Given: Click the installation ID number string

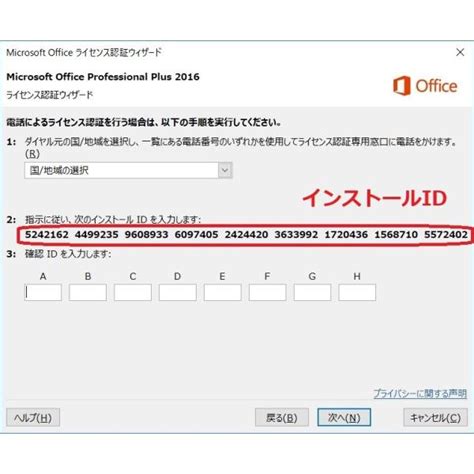Looking at the screenshot, I should (x=246, y=235).
